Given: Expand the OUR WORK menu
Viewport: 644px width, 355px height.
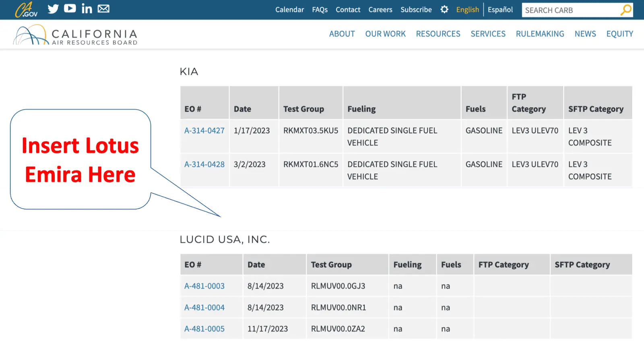Looking at the screenshot, I should point(385,34).
